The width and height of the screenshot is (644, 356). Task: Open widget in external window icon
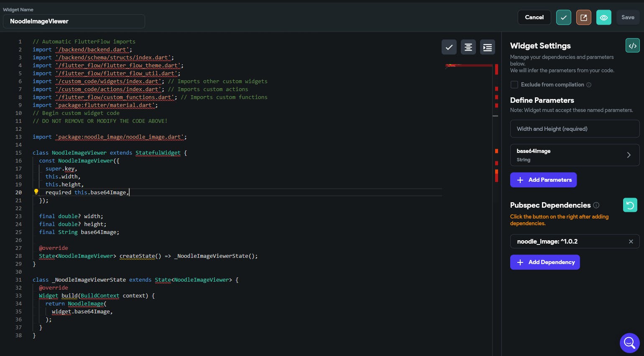click(x=583, y=18)
